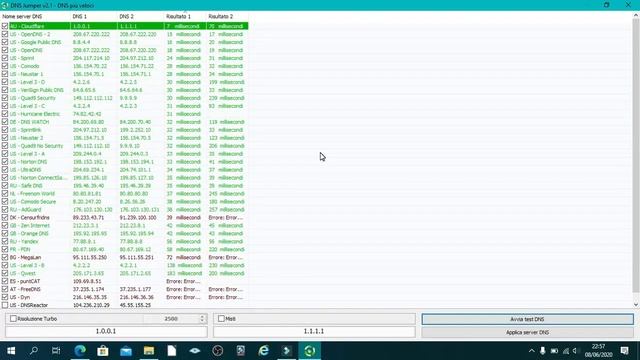
Task: Open Task View in taskbar
Action: pos(56,351)
